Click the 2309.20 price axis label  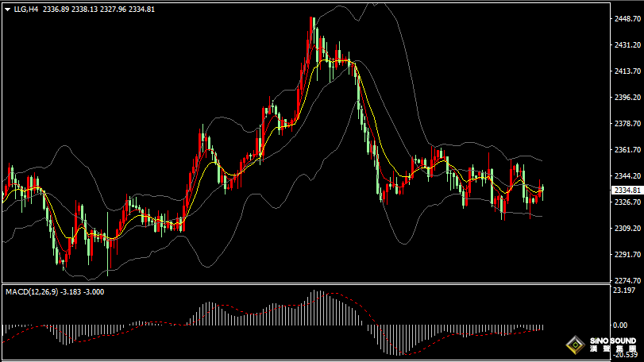627,229
